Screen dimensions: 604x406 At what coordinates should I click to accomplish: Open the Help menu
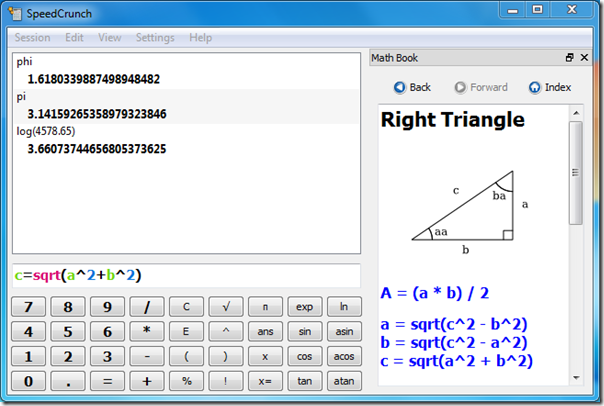tap(200, 37)
